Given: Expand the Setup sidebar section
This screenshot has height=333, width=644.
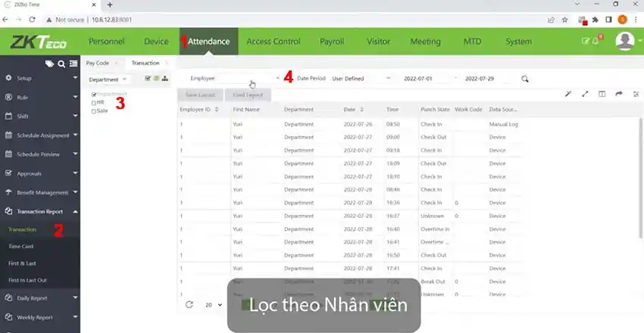Looking at the screenshot, I should [x=40, y=78].
